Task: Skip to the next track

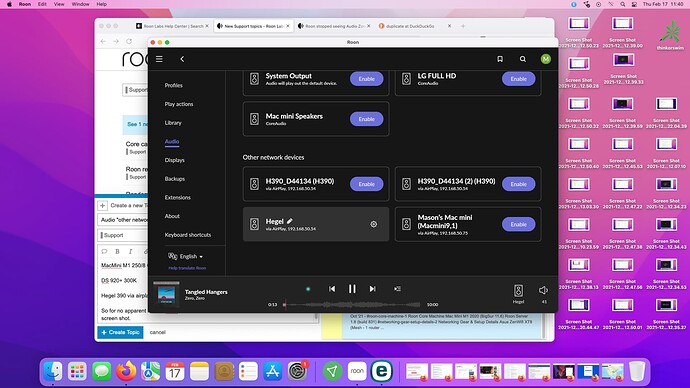Action: tap(372, 289)
